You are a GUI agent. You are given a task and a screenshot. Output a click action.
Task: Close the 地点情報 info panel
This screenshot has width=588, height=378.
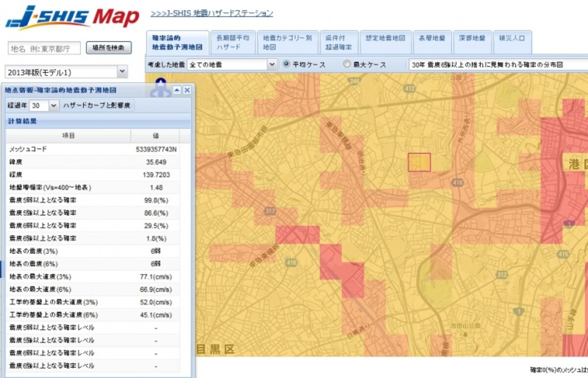click(187, 90)
